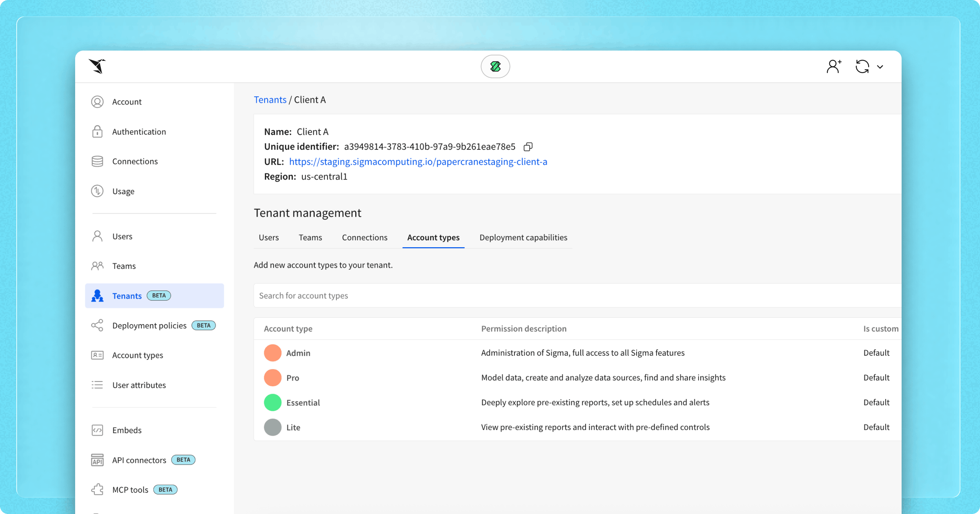Switch to the Teams tab in Tenant management
This screenshot has height=514, width=980.
coord(310,237)
